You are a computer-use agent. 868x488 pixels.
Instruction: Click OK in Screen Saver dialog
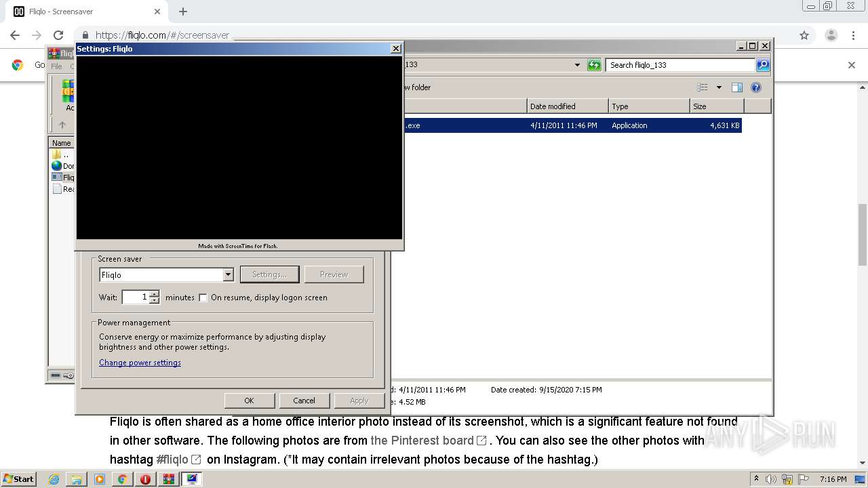[249, 401]
